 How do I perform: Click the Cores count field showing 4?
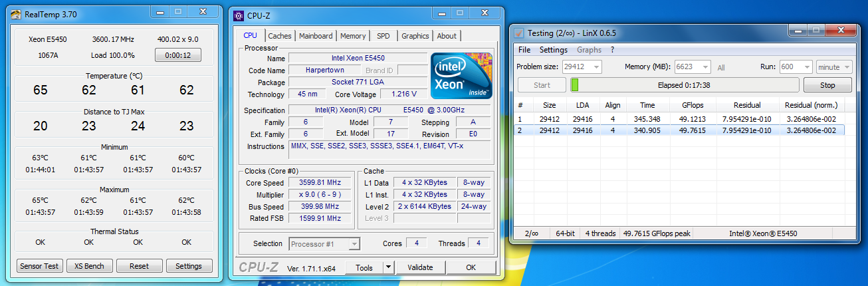(416, 243)
